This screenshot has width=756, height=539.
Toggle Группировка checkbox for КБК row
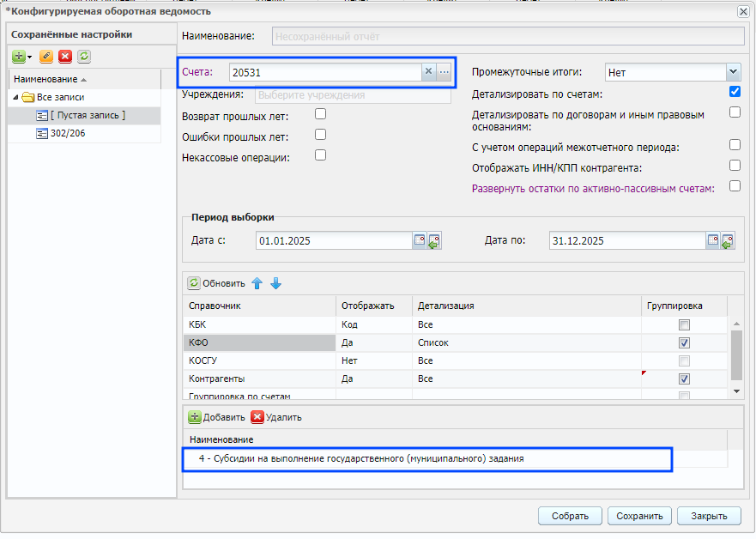point(684,325)
